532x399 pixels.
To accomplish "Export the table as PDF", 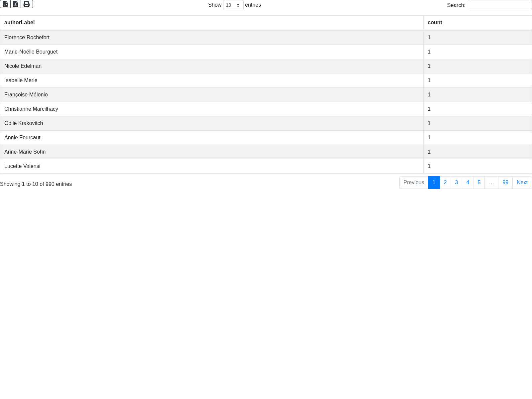I will point(16,4).
